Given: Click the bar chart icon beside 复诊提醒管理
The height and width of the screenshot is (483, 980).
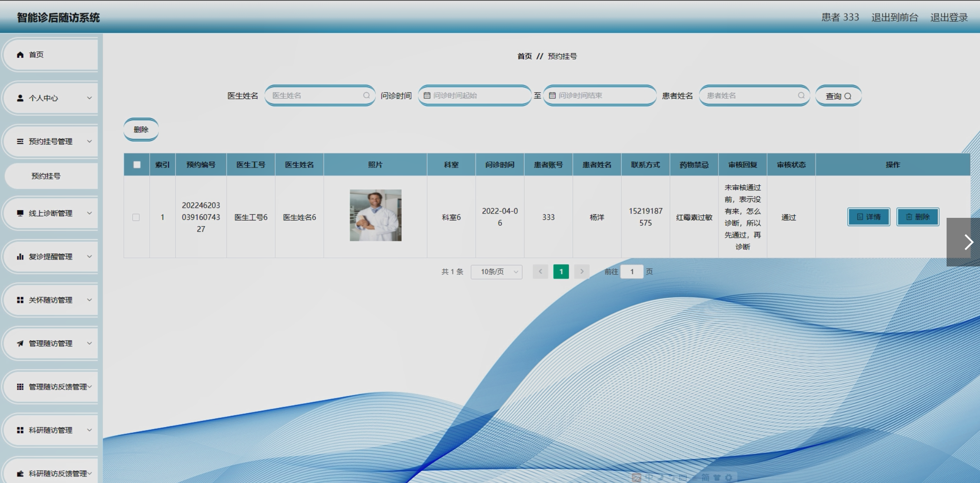Looking at the screenshot, I should pos(20,256).
